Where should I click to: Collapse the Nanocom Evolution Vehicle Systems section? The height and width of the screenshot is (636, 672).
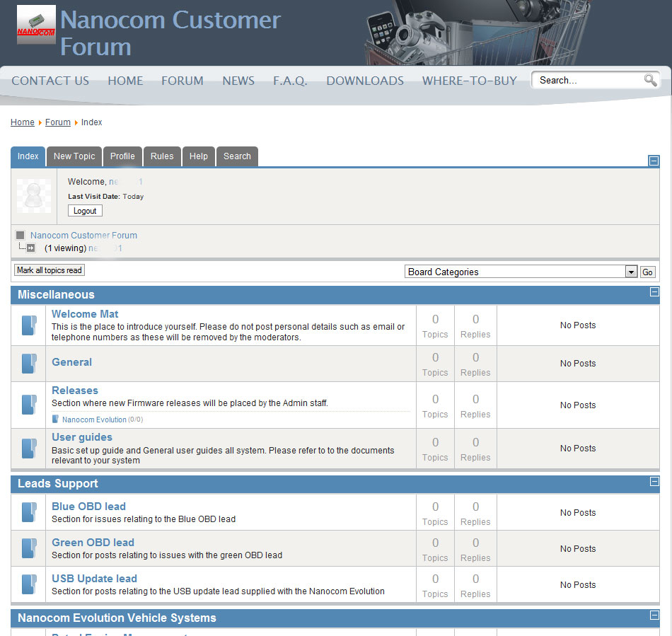pyautogui.click(x=654, y=616)
